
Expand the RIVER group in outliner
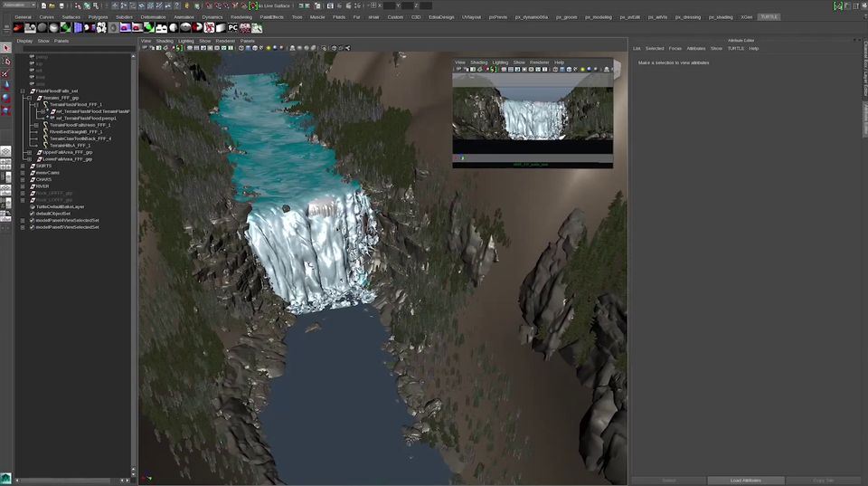tap(24, 186)
